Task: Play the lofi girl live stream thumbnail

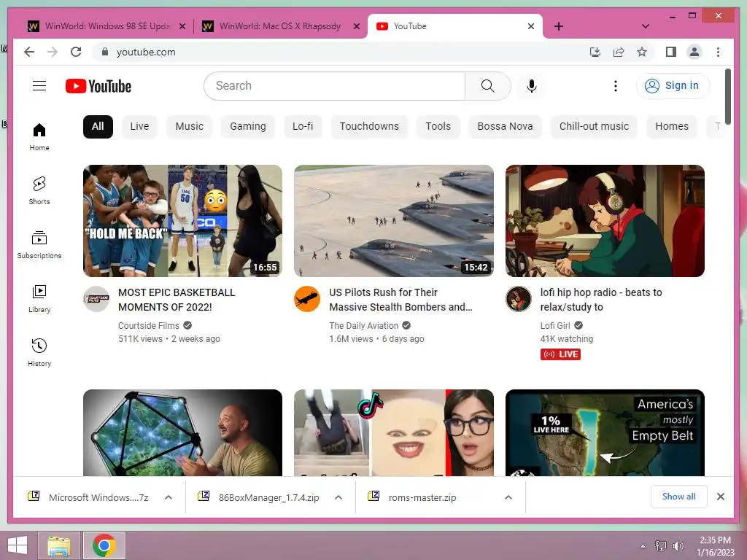Action: [x=605, y=220]
